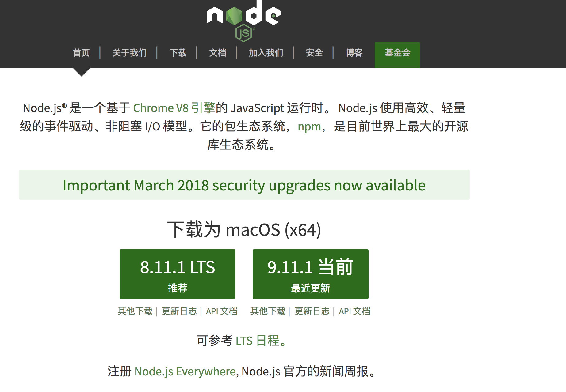View 更新日志 for the 8.11.1 release
Viewport: 566px width, 392px height.
(179, 311)
